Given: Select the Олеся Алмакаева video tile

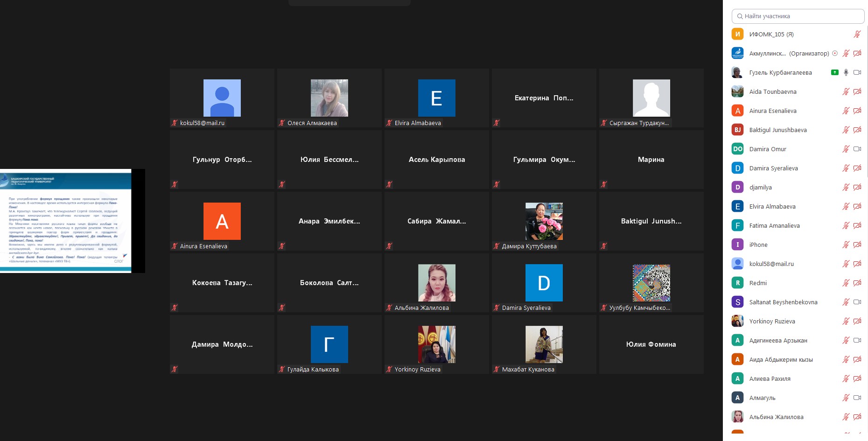Looking at the screenshot, I should [x=329, y=98].
